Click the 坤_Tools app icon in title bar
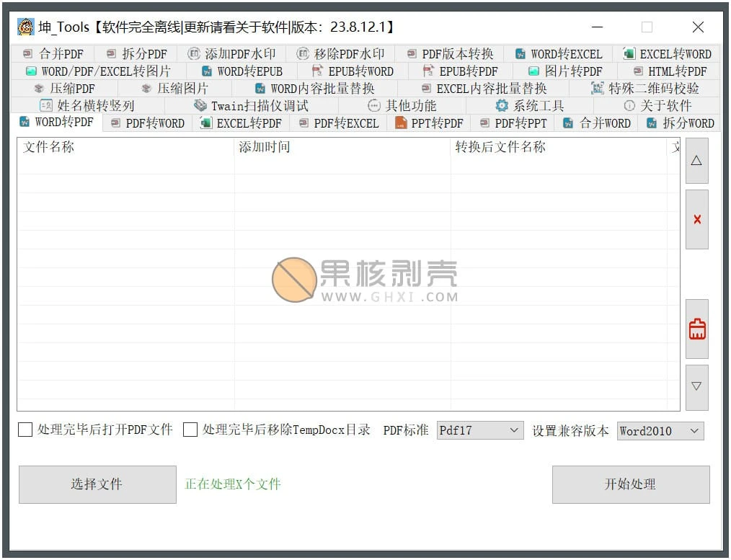The image size is (731, 560). point(26,27)
